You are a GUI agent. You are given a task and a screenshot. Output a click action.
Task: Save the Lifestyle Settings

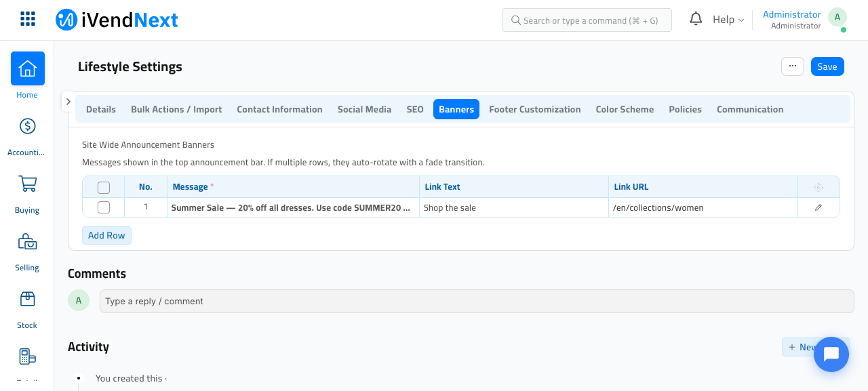tap(827, 66)
